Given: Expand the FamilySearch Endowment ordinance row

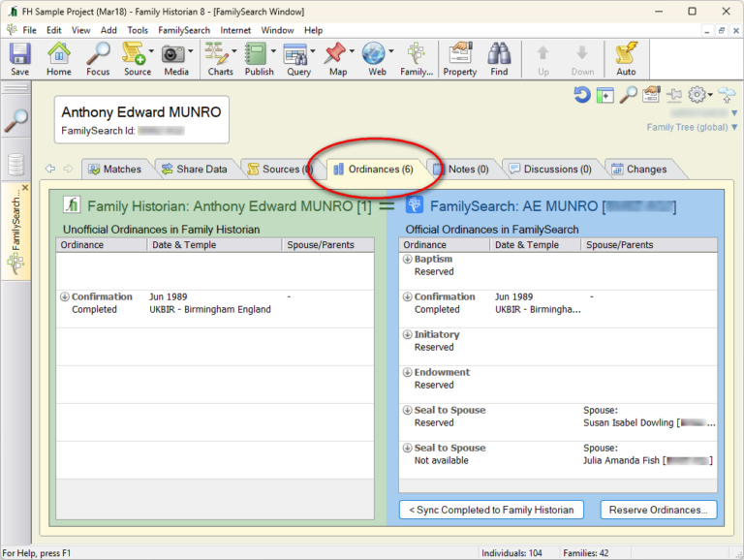Looking at the screenshot, I should click(x=407, y=373).
